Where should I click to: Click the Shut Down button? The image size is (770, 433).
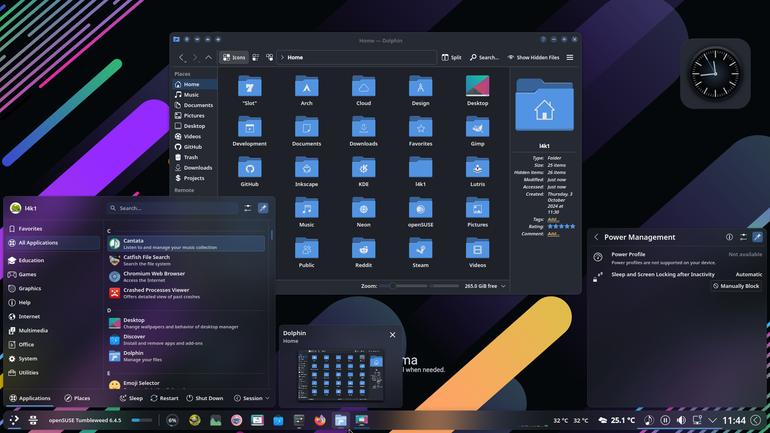pos(205,398)
